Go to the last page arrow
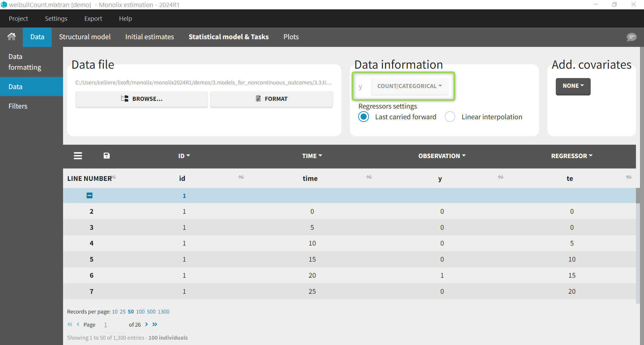This screenshot has width=644, height=345. [x=155, y=325]
